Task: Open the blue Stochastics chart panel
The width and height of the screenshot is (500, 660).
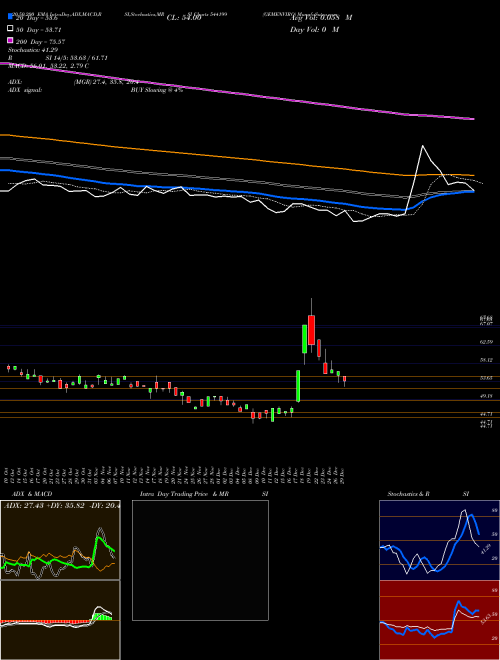Action: point(439,540)
